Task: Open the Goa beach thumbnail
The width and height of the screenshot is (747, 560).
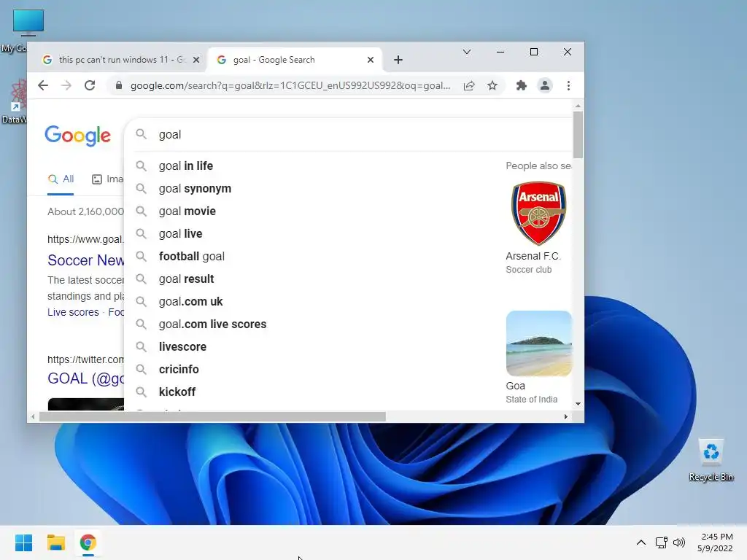Action: pyautogui.click(x=539, y=343)
